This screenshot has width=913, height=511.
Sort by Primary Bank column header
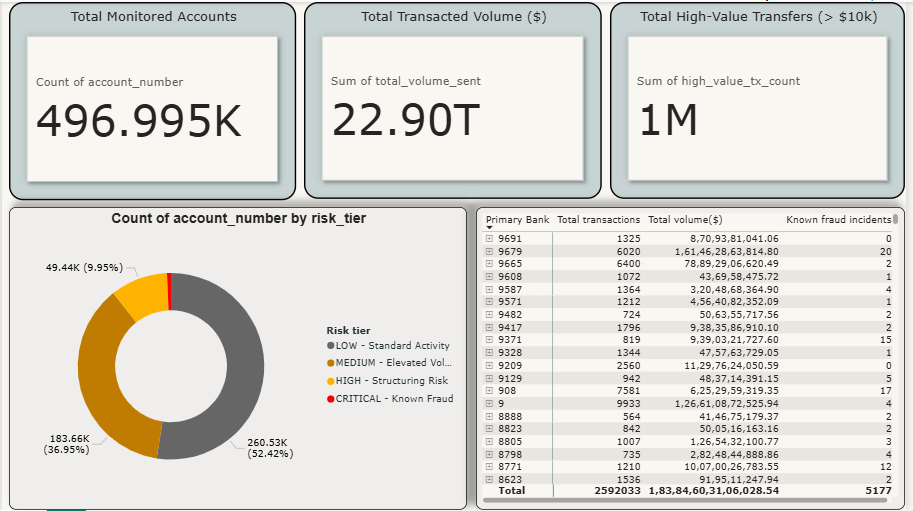(517, 219)
